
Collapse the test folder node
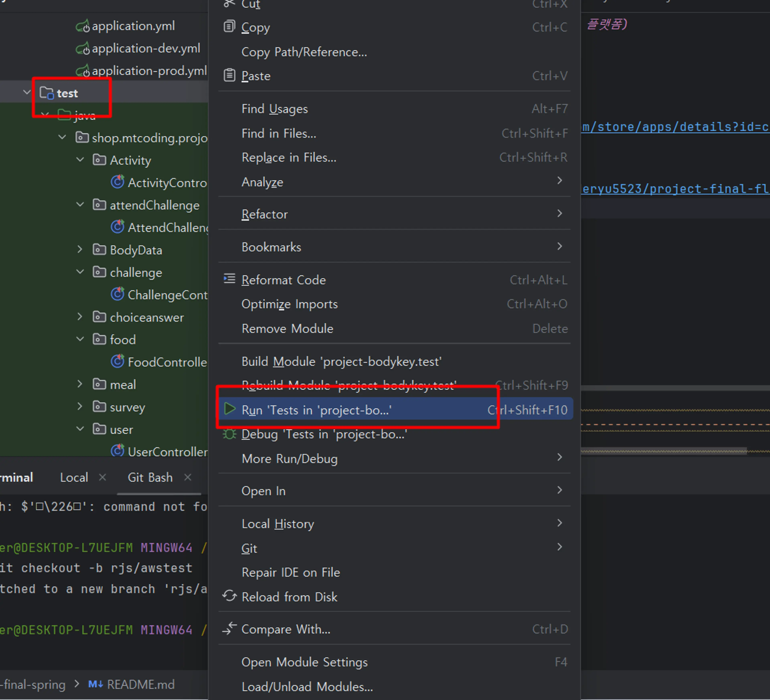click(x=27, y=93)
